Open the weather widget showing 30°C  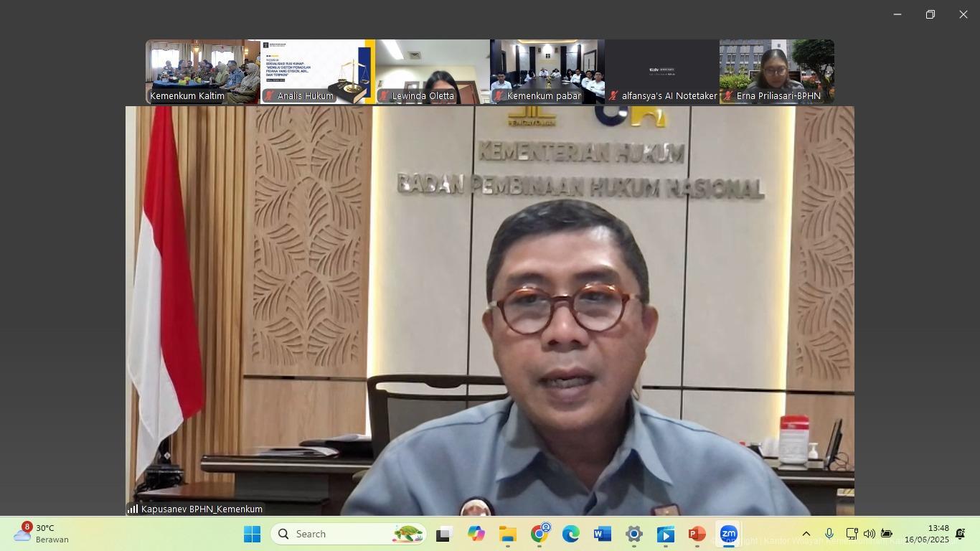(x=43, y=534)
